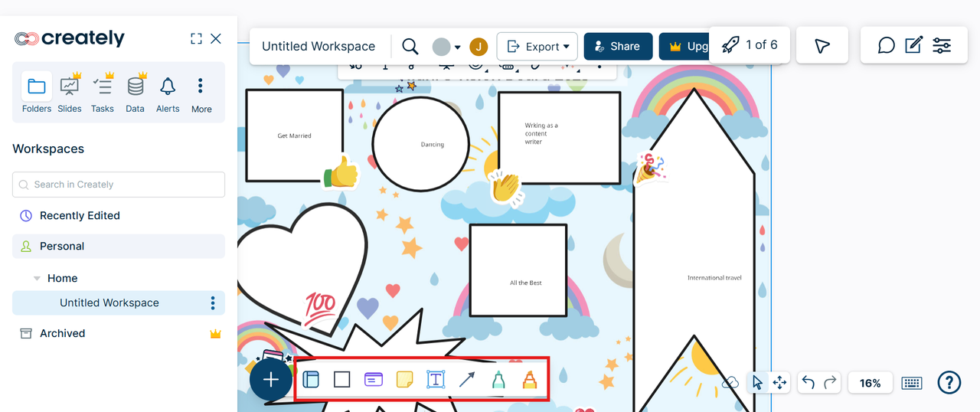Click the Workspaces heading
This screenshot has height=412, width=980.
pos(48,149)
